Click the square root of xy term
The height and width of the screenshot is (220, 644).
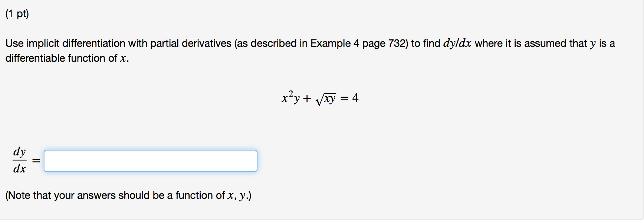click(326, 99)
